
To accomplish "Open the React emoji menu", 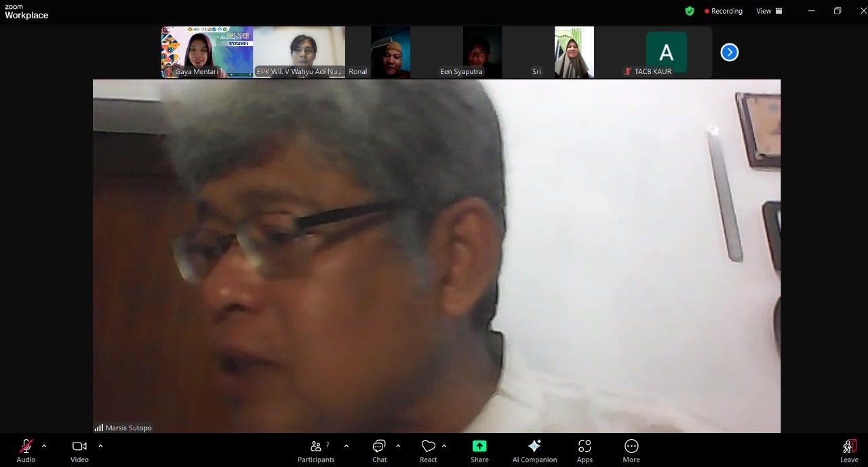I will pyautogui.click(x=428, y=450).
